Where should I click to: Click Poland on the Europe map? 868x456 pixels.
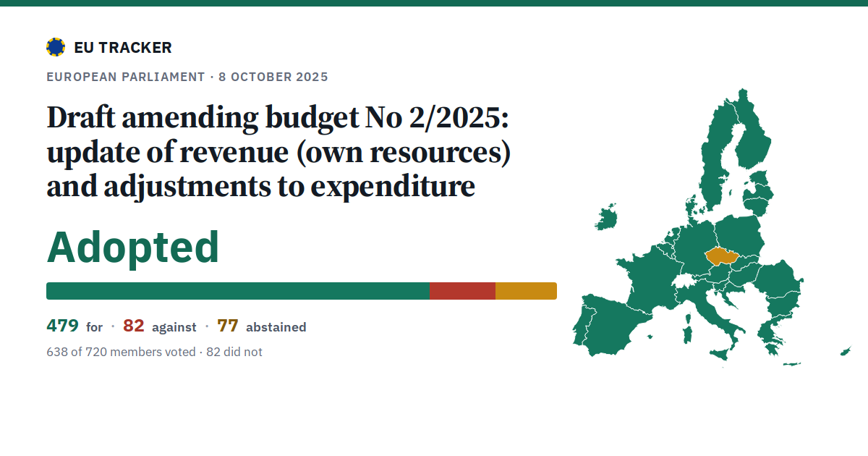(739, 236)
